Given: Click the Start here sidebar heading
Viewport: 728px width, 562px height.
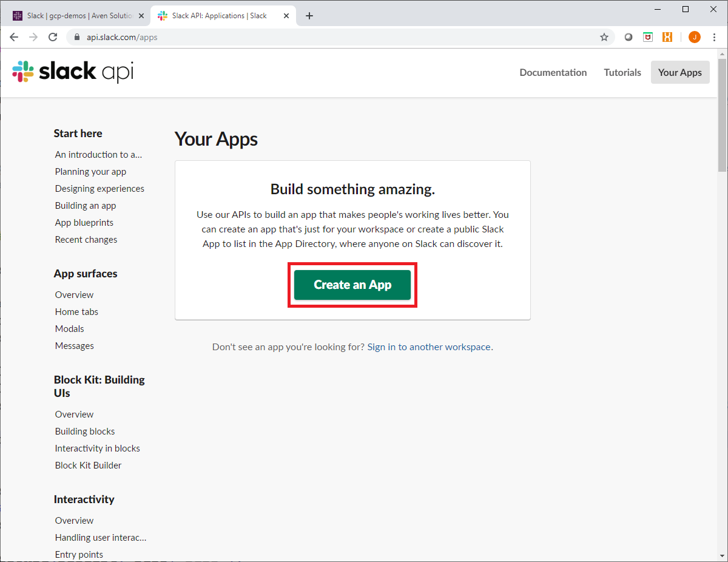Looking at the screenshot, I should 78,134.
